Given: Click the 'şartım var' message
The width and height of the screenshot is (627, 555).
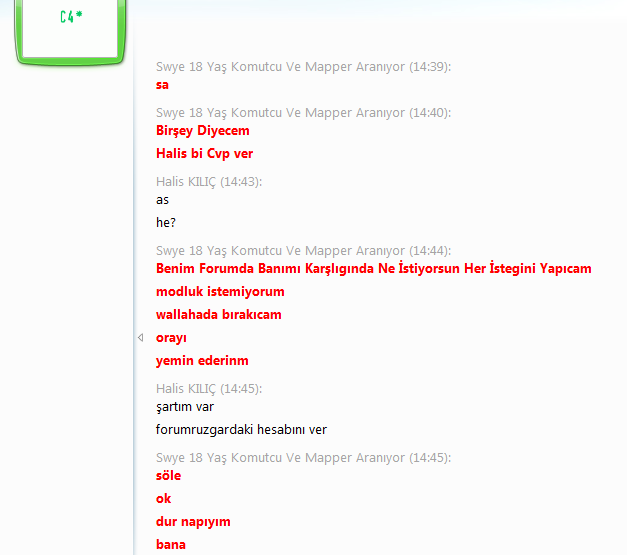Looking at the screenshot, I should [x=185, y=407].
